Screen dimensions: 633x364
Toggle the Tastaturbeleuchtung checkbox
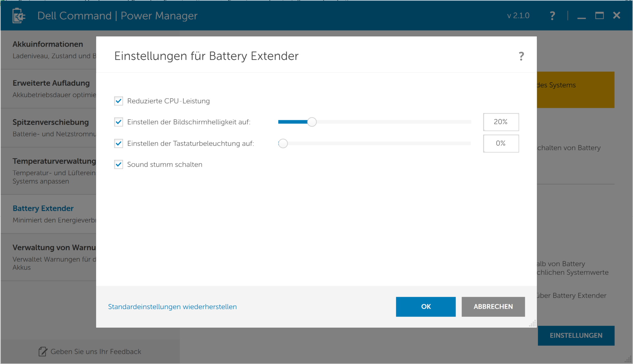(119, 143)
